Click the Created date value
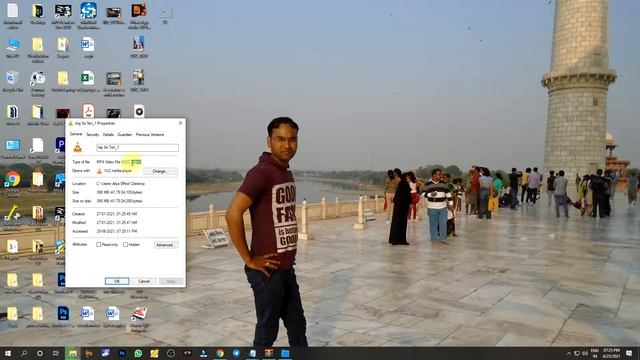Viewport: 640px width, 360px height. [x=117, y=214]
